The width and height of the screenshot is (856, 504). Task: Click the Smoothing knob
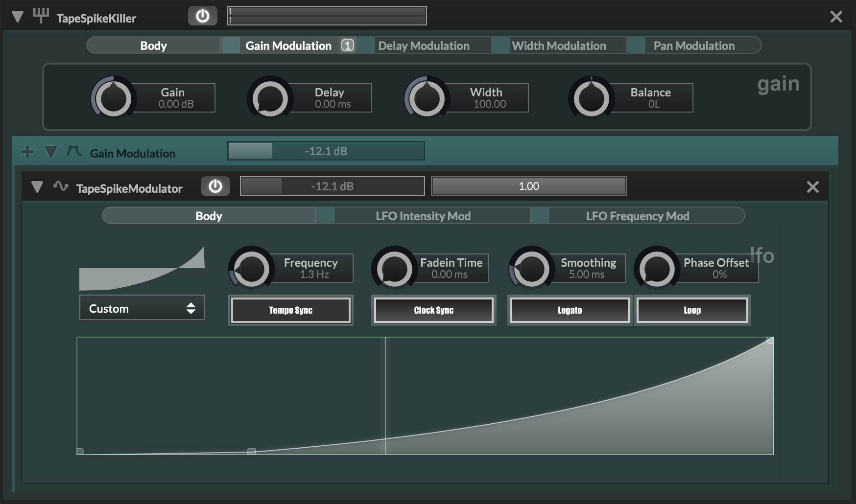[x=531, y=269]
